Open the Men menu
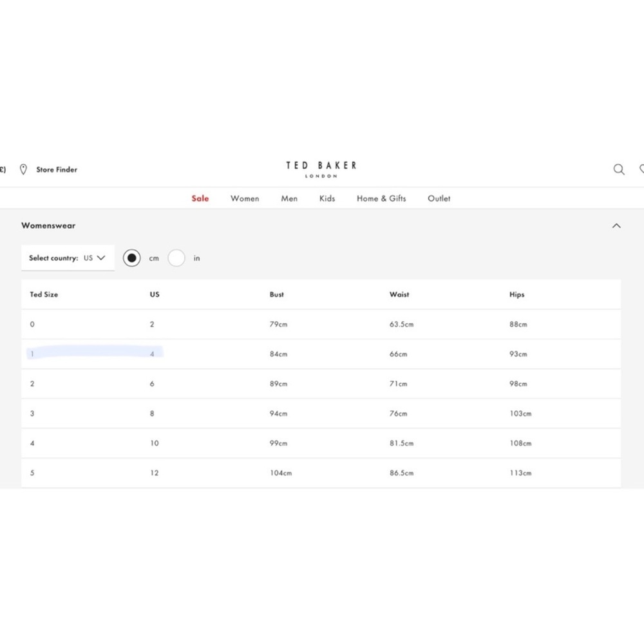Image resolution: width=644 pixels, height=644 pixels. tap(289, 198)
